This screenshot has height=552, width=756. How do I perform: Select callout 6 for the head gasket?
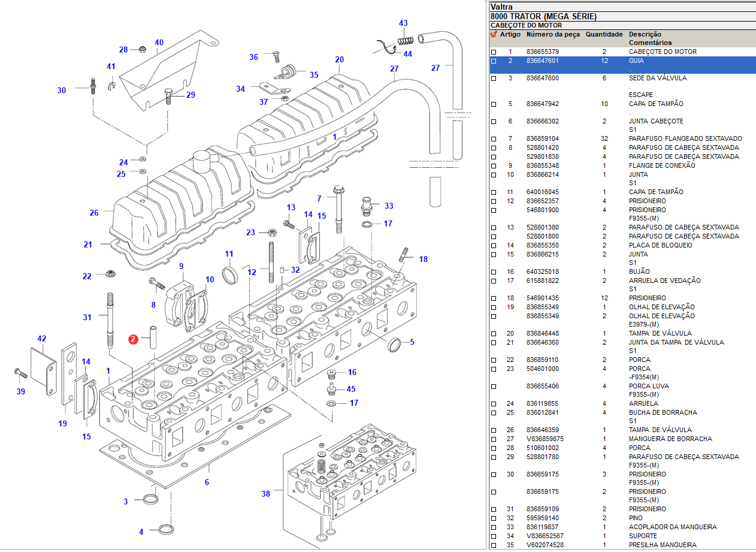tap(207, 482)
